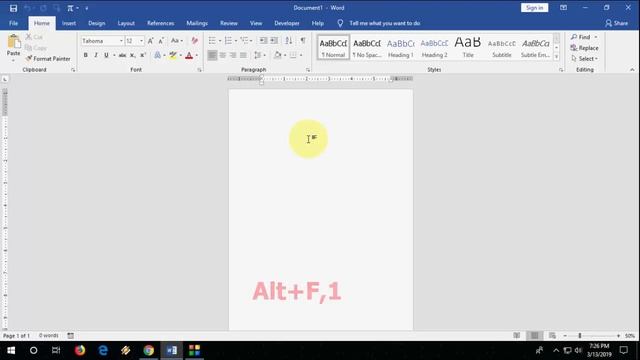Click the Sign in button
Image resolution: width=640 pixels, height=360 pixels.
click(534, 8)
